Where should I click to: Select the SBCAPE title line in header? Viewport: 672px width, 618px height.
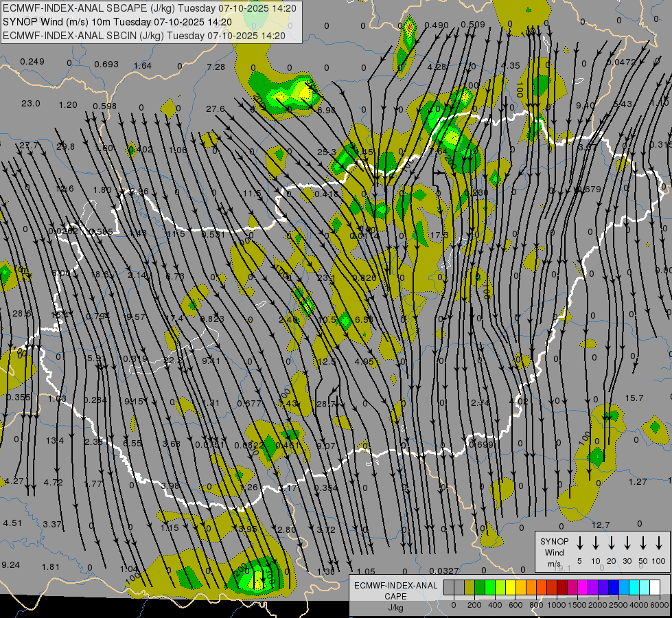150,8
